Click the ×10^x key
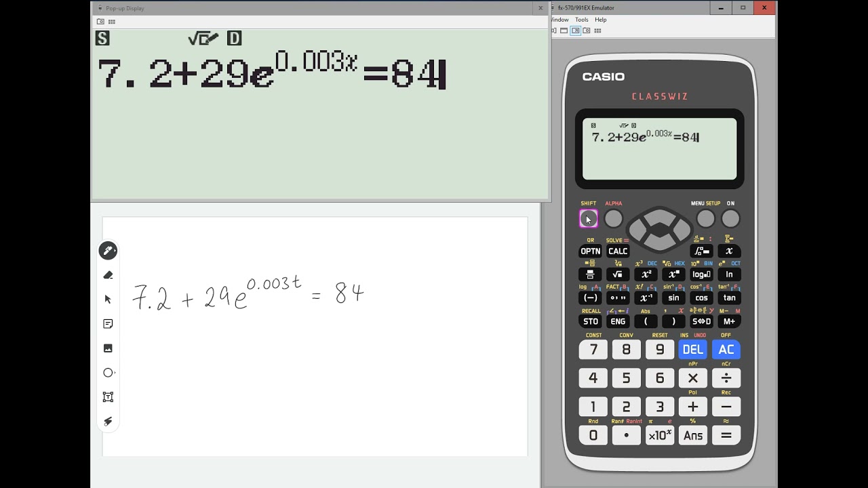 660,436
